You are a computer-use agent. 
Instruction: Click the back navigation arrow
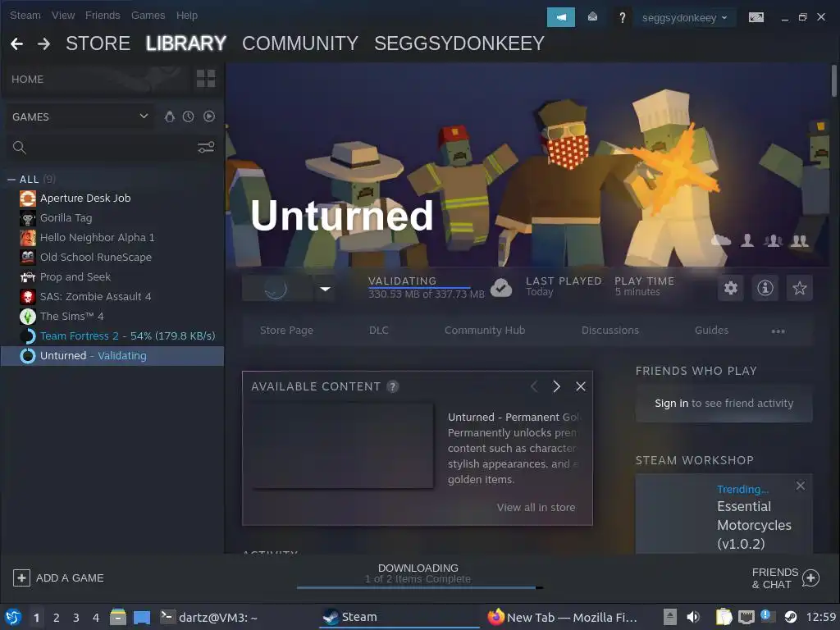pos(16,44)
